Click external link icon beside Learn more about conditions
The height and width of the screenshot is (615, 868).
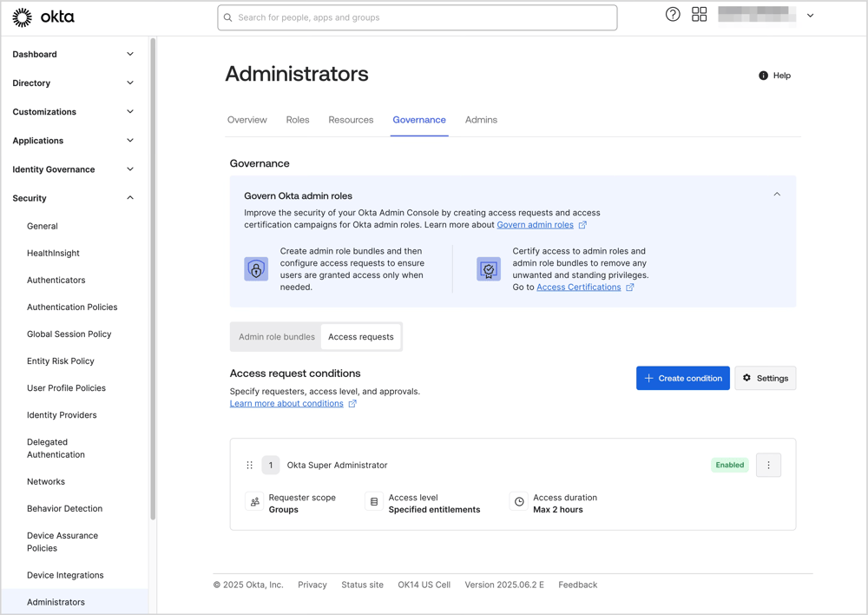click(x=352, y=404)
